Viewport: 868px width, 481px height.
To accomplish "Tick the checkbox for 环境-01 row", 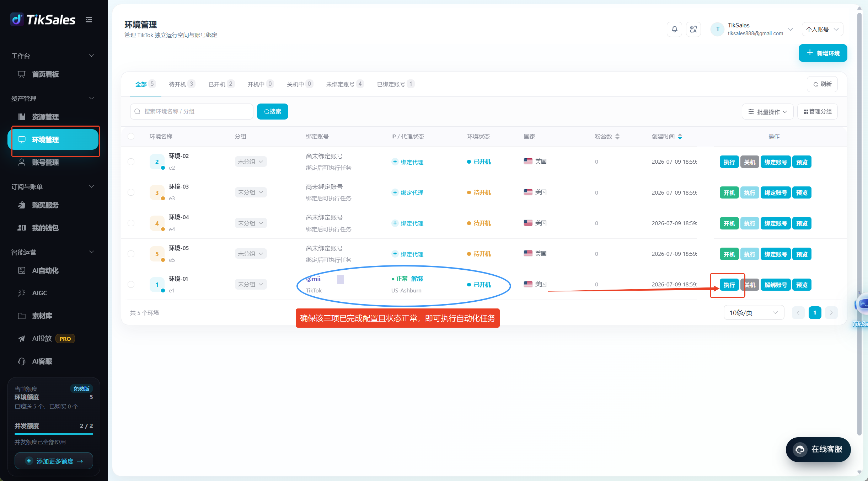I will (131, 284).
